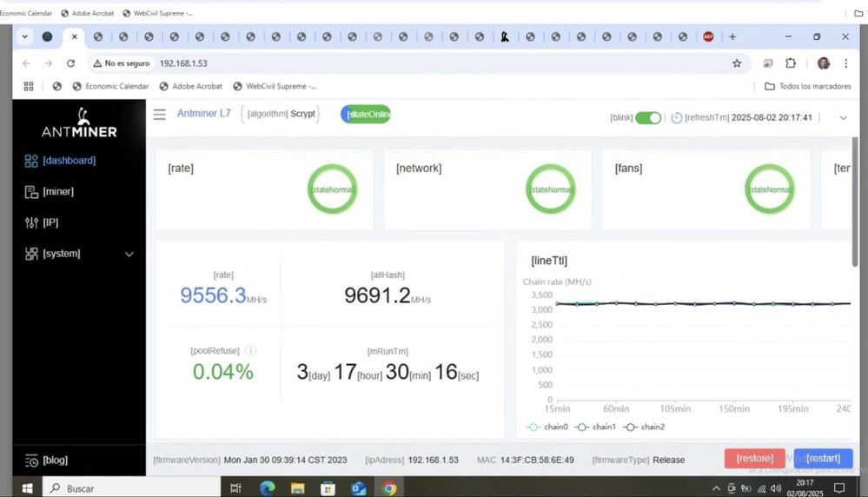868x497 pixels.
Task: Collapse sidebar with the hamburger menu icon
Action: pos(159,114)
